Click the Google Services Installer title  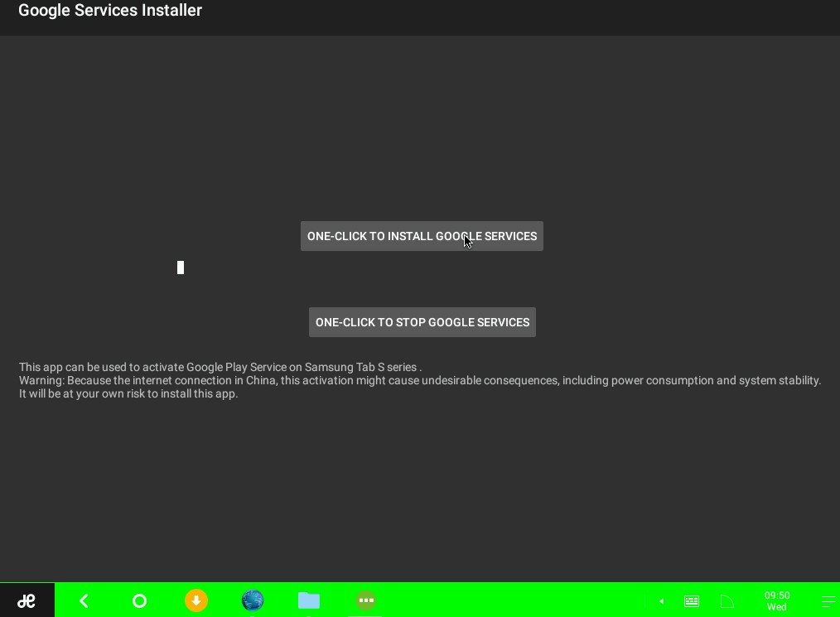[110, 11]
